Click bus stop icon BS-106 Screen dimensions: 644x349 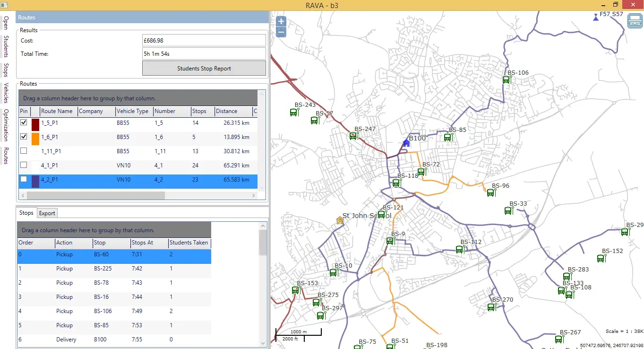click(507, 79)
